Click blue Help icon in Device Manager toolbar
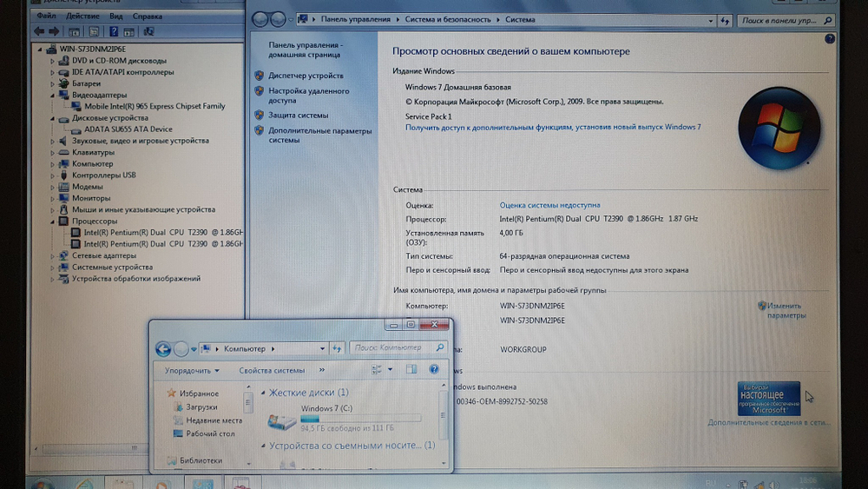Screen dimensions: 868x489 pyautogui.click(x=114, y=31)
